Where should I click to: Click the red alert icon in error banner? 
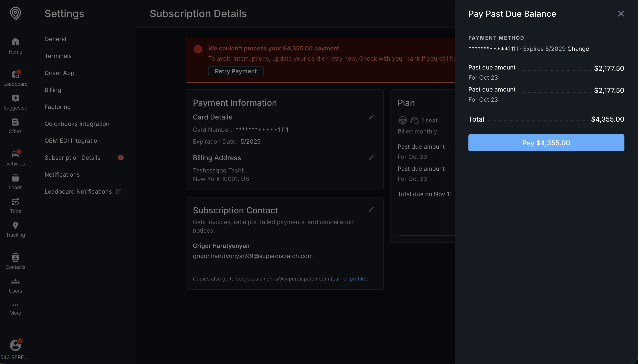(198, 49)
